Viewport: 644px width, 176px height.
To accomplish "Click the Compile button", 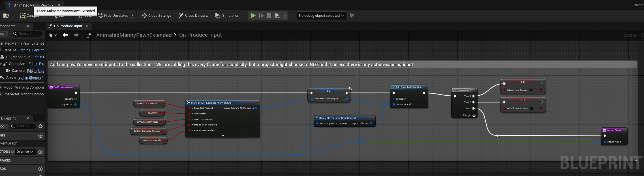I will click(x=30, y=16).
